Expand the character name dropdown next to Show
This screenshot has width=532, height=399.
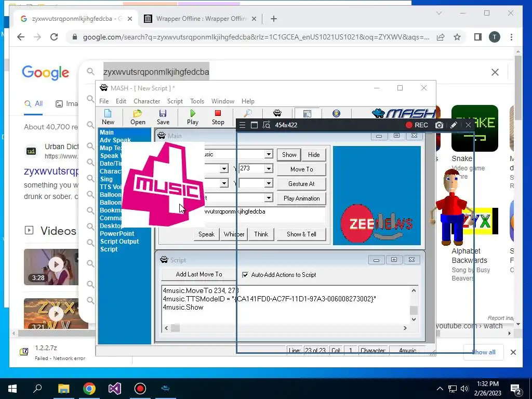click(x=269, y=154)
